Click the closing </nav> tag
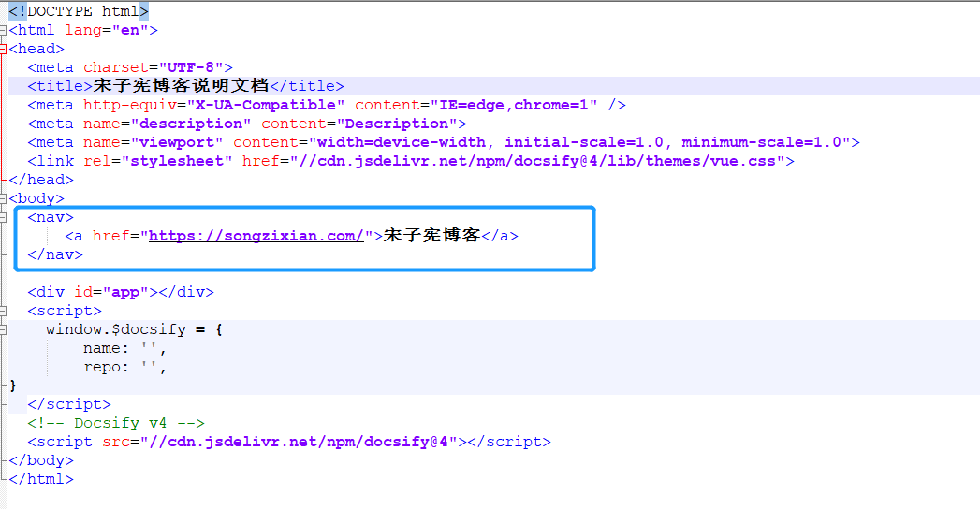This screenshot has width=980, height=509. click(55, 254)
